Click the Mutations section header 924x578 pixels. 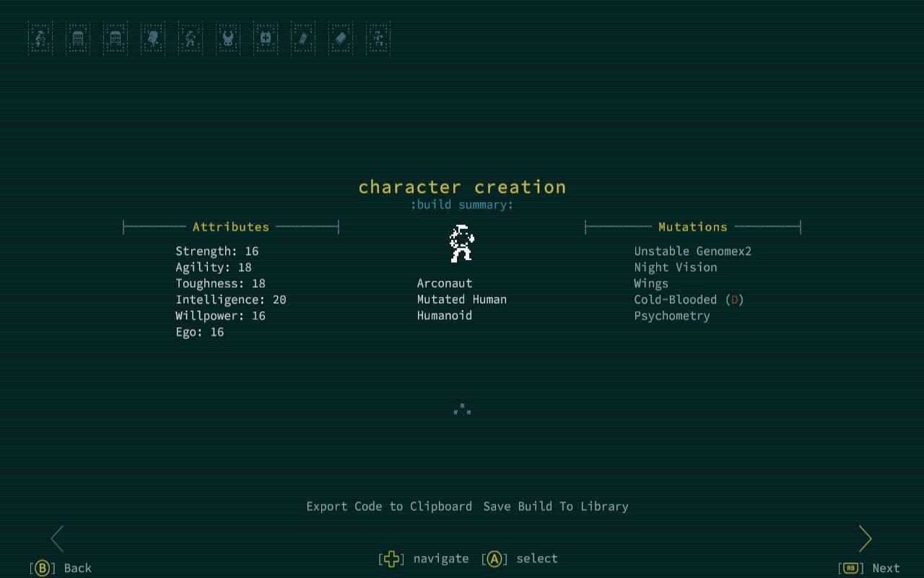pos(693,227)
